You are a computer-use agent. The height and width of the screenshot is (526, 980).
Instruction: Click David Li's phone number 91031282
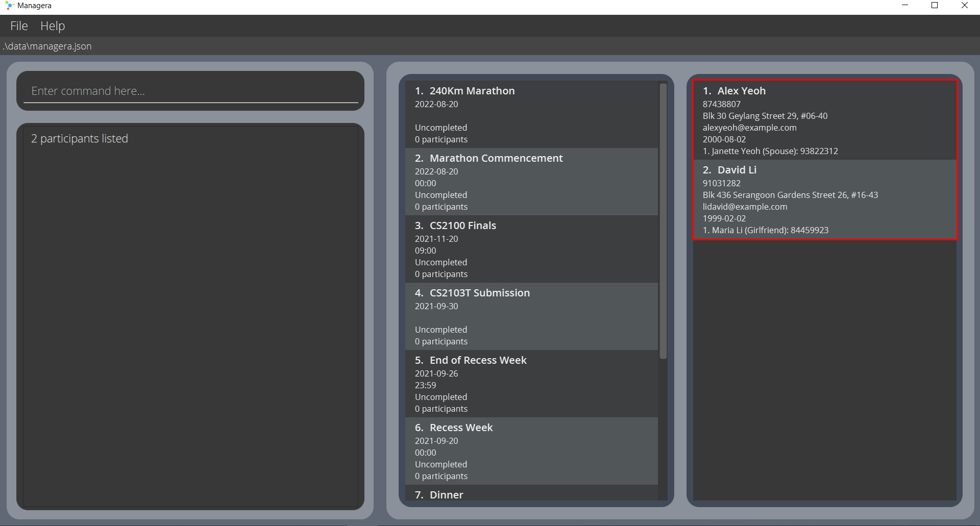[x=721, y=183]
